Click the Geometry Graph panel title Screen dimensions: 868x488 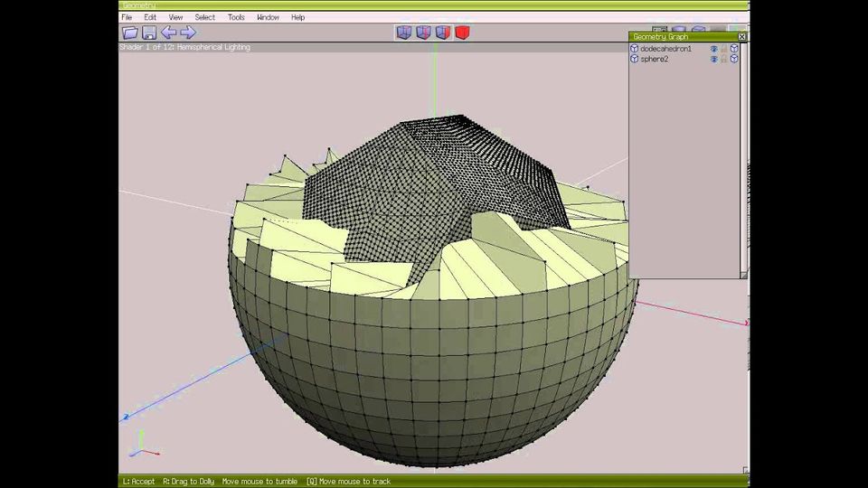(660, 36)
